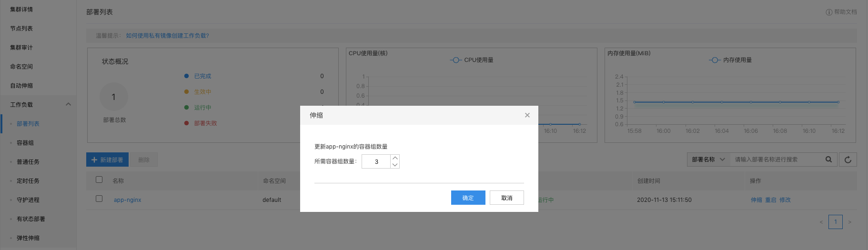The height and width of the screenshot is (250, 868).
Task: Select 有状态部署 in the sidebar
Action: (31, 219)
